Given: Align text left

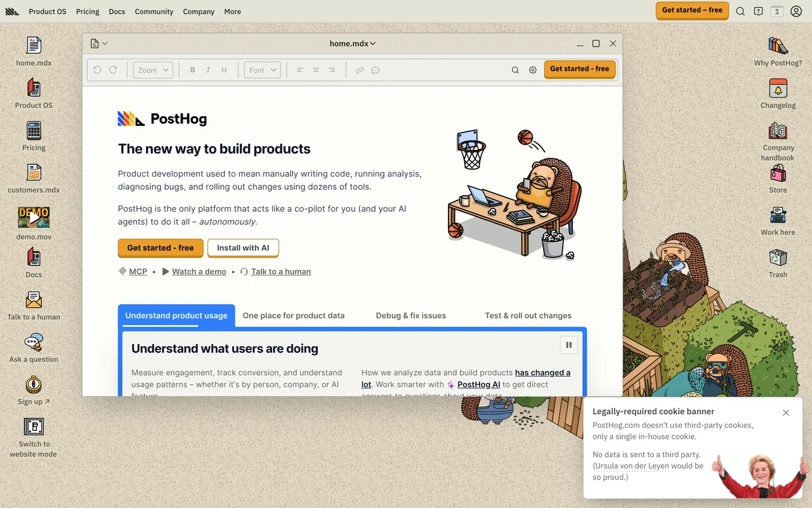Looking at the screenshot, I should click(300, 70).
